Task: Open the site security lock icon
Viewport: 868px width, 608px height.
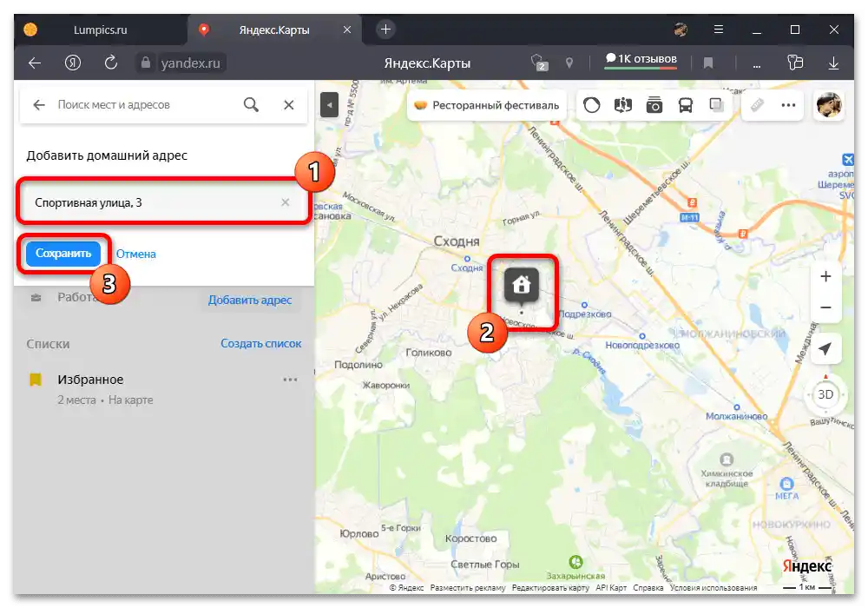Action: pyautogui.click(x=146, y=63)
